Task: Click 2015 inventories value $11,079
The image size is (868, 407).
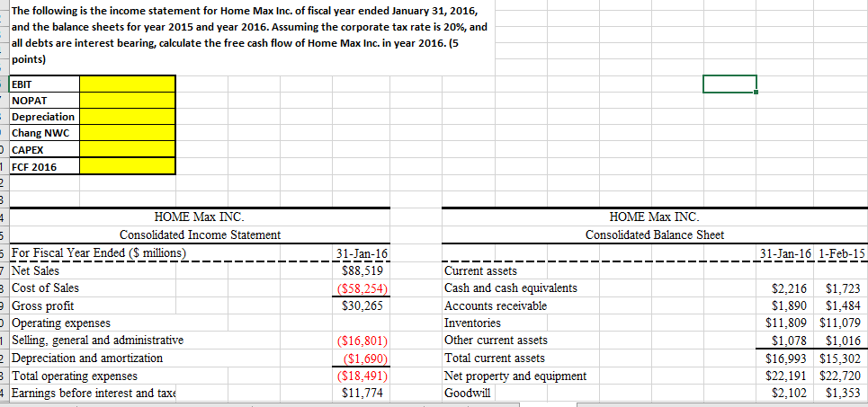Action: tap(840, 323)
